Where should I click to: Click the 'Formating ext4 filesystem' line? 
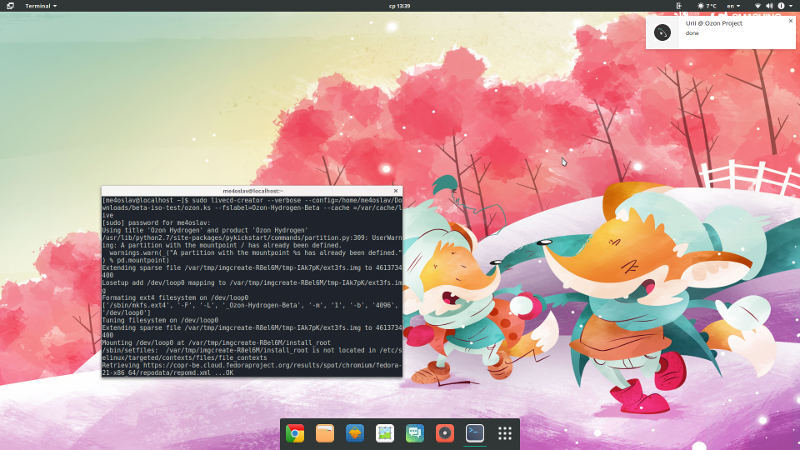click(x=175, y=297)
